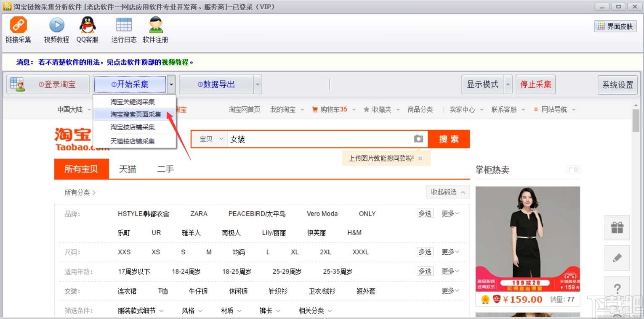Open QQ客服 customer service
The height and width of the screenshot is (319, 644).
click(x=87, y=29)
